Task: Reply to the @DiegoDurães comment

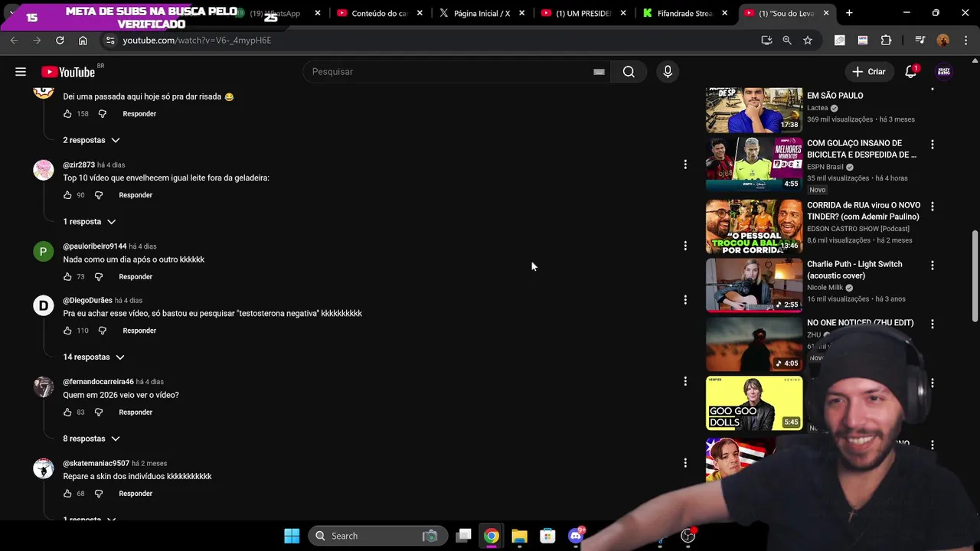Action: tap(139, 331)
